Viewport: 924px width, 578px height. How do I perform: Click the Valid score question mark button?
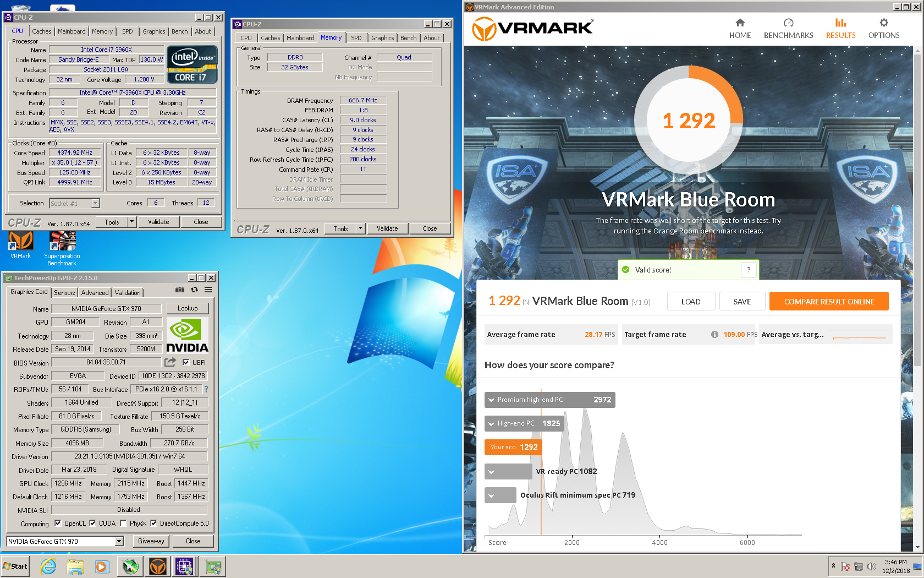click(749, 270)
